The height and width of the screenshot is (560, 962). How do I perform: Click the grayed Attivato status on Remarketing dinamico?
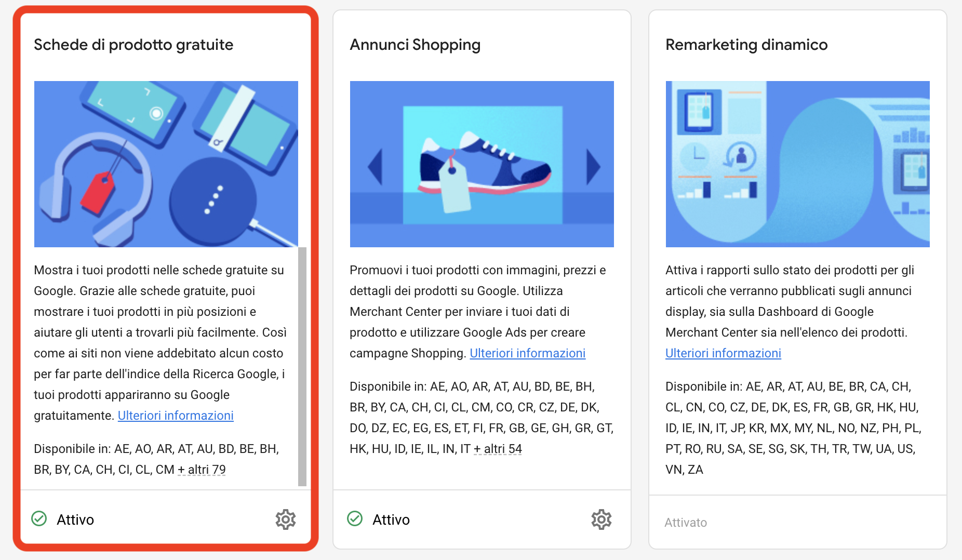(x=685, y=522)
